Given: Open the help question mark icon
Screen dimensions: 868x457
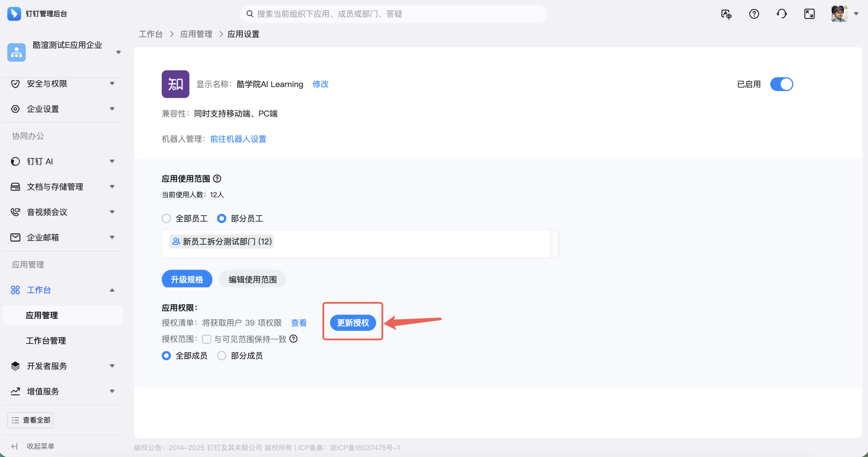Looking at the screenshot, I should [x=754, y=14].
